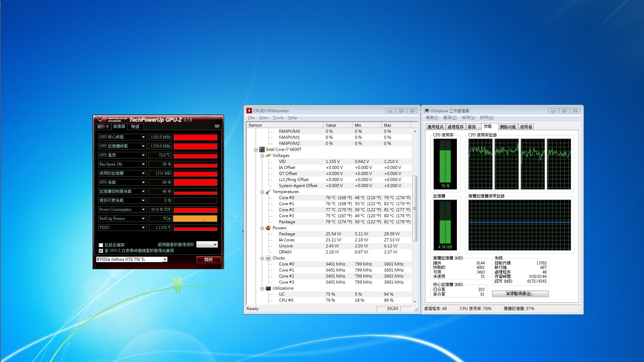The width and height of the screenshot is (644, 362).
Task: Open Task Manager 說明(H) menu
Action: (x=486, y=118)
